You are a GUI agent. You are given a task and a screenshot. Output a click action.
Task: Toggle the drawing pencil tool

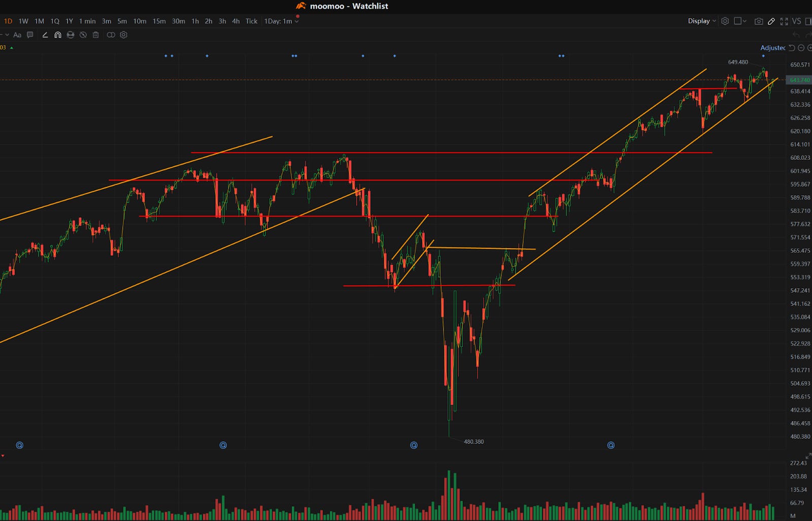pos(771,21)
